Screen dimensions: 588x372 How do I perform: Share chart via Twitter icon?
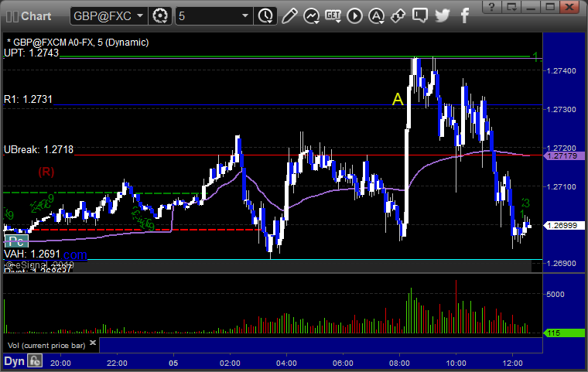[442, 16]
